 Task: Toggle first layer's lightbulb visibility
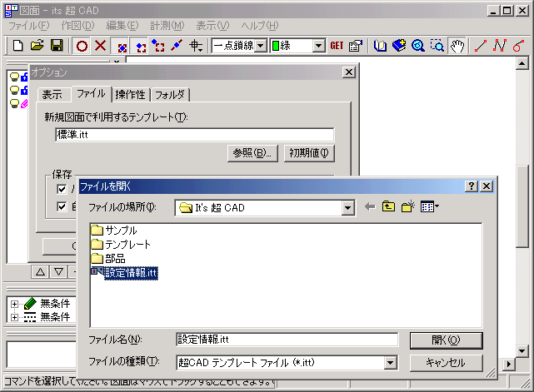[x=14, y=77]
